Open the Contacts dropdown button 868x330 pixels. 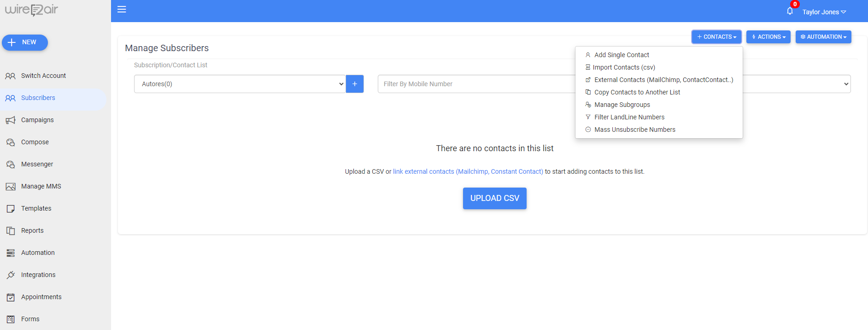click(716, 37)
